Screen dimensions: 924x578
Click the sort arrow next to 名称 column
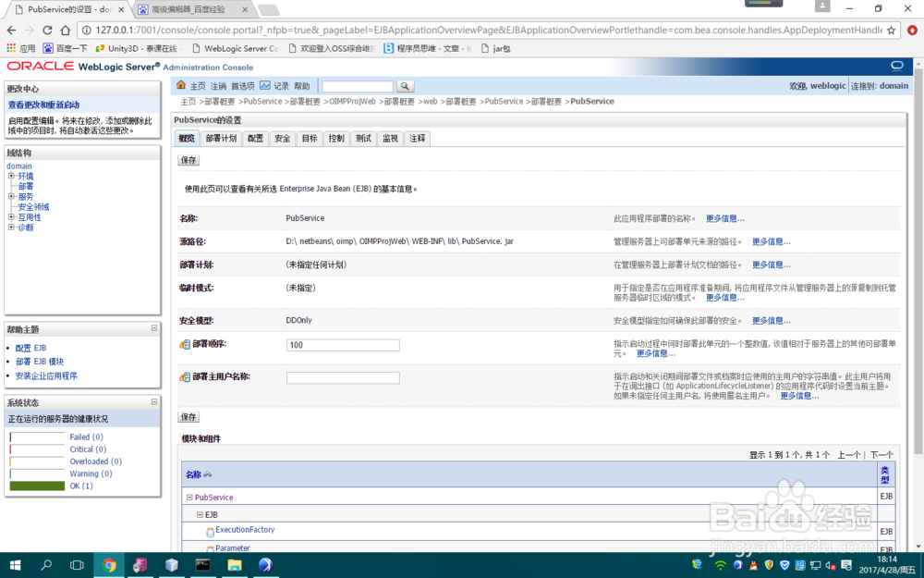[x=207, y=474]
